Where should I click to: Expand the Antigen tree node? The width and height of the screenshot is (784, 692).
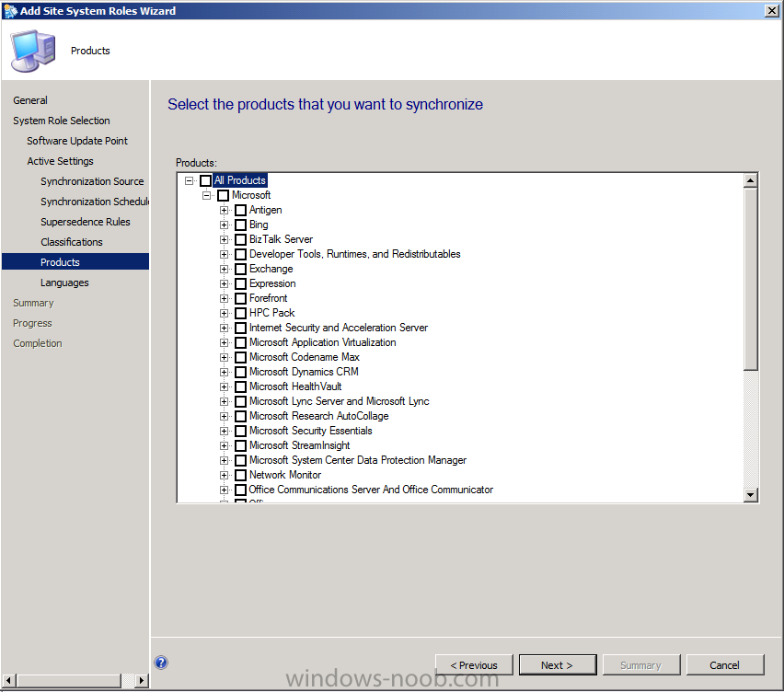coord(224,210)
